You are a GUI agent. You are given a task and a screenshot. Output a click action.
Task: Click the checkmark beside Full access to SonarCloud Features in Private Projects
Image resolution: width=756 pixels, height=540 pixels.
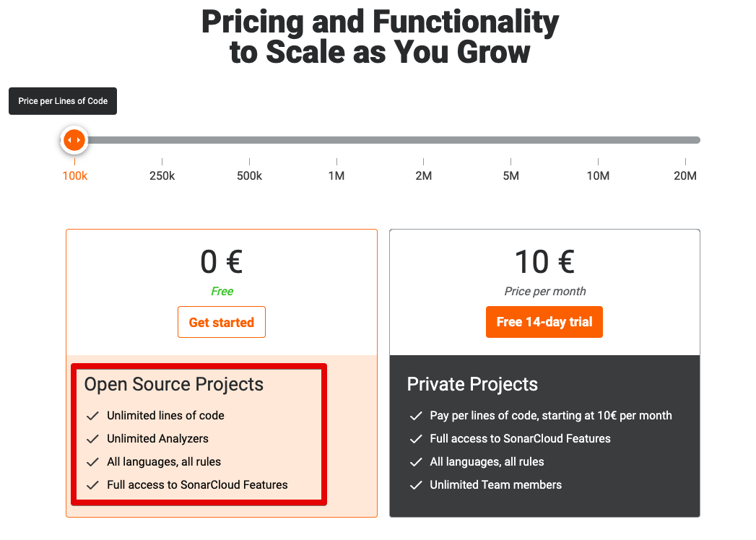tap(416, 439)
